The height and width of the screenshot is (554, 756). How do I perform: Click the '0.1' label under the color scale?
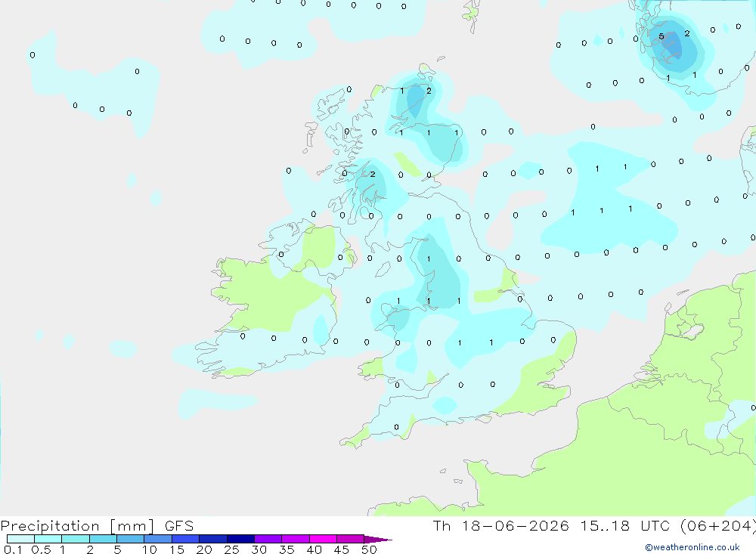13,549
